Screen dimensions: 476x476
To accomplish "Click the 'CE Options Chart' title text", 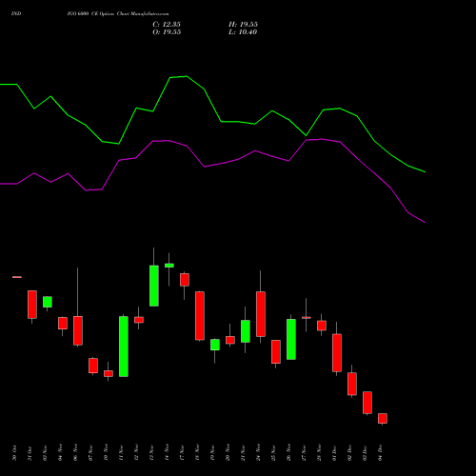I will click(109, 14).
